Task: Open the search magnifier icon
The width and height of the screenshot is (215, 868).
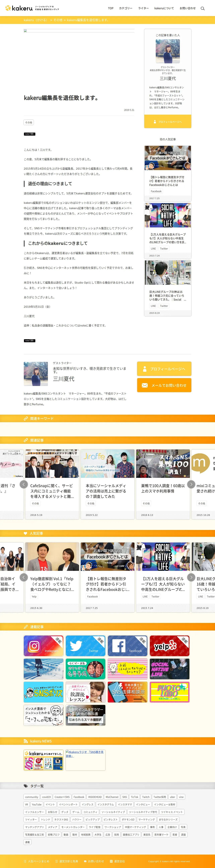Action: pos(203,8)
